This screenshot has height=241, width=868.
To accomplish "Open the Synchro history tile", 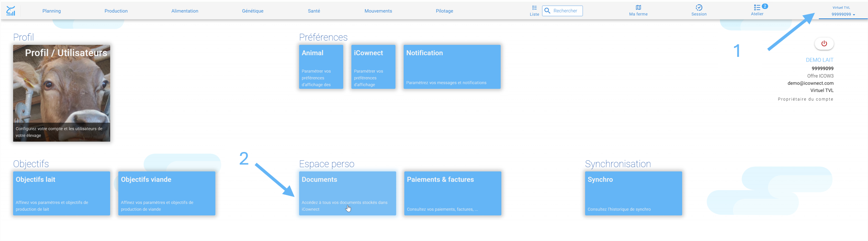I will tap(633, 193).
